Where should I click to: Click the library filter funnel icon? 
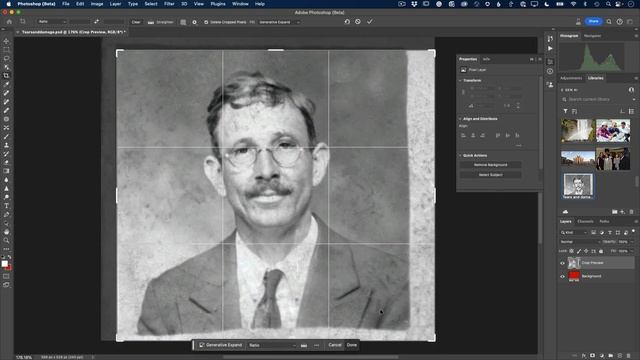[565, 111]
